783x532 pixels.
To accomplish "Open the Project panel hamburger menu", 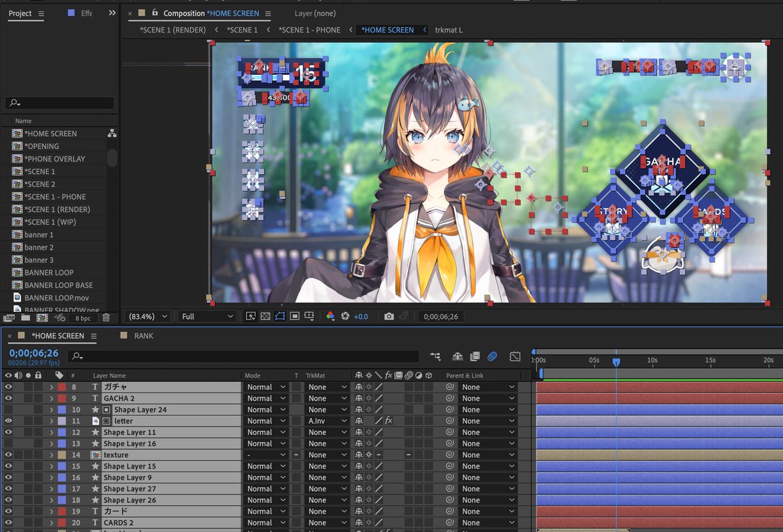I will 42,14.
